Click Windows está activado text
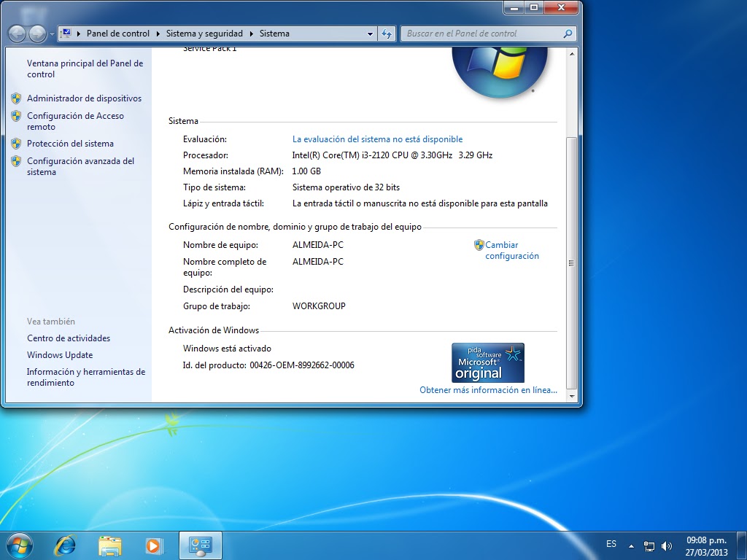 [x=227, y=348]
